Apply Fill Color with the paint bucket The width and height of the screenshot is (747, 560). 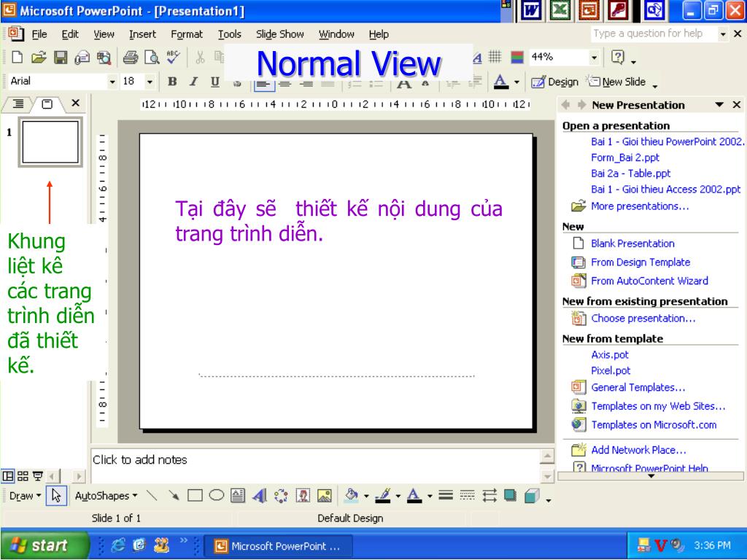coord(352,496)
